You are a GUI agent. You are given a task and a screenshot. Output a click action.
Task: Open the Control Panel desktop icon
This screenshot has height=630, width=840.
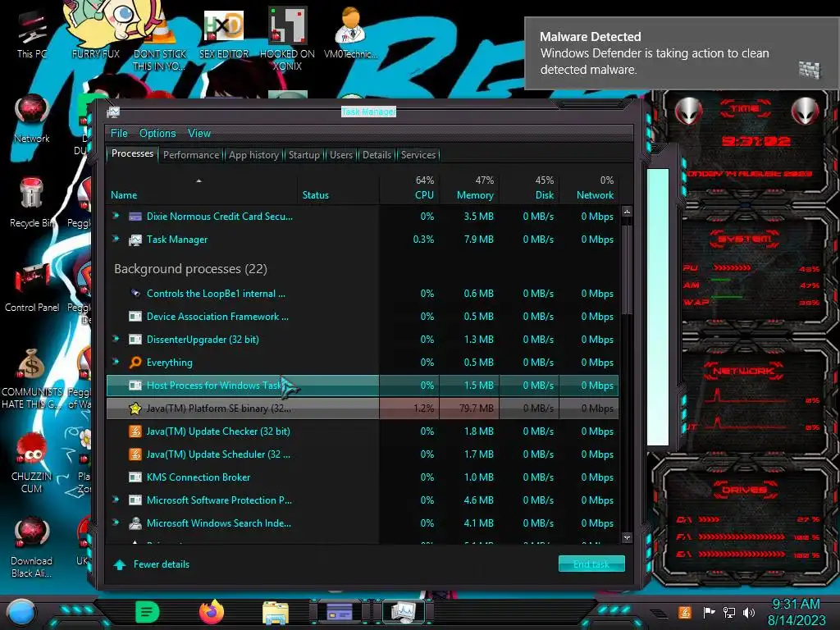tap(32, 287)
